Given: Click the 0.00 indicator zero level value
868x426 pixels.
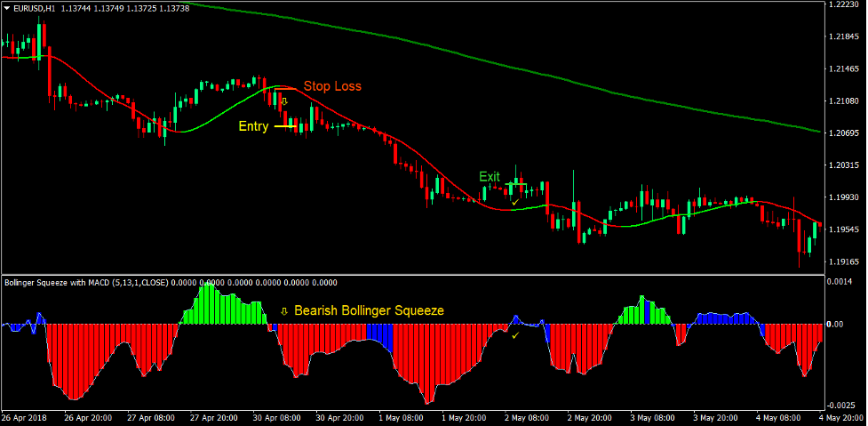Looking at the screenshot, I should [835, 325].
